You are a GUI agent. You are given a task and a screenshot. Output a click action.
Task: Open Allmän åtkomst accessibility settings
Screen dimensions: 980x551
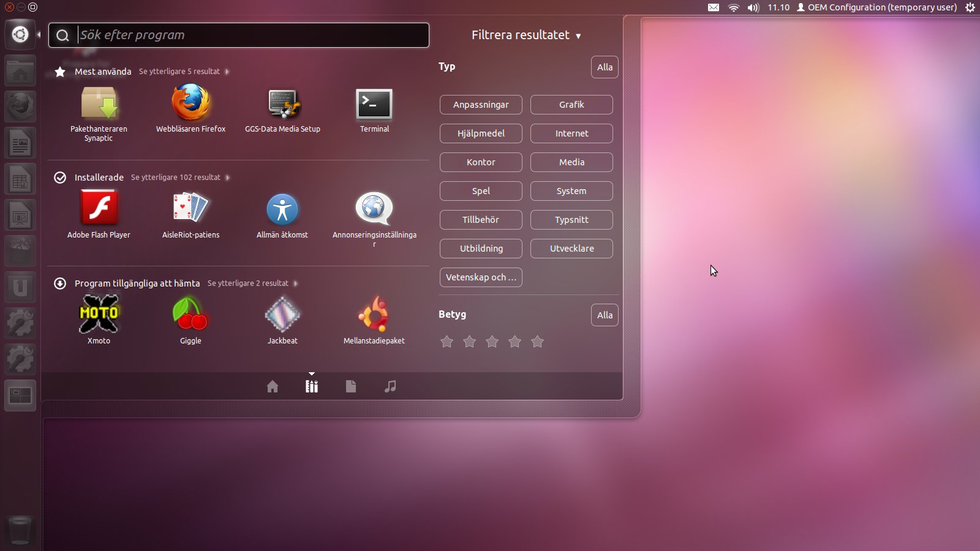click(x=282, y=216)
